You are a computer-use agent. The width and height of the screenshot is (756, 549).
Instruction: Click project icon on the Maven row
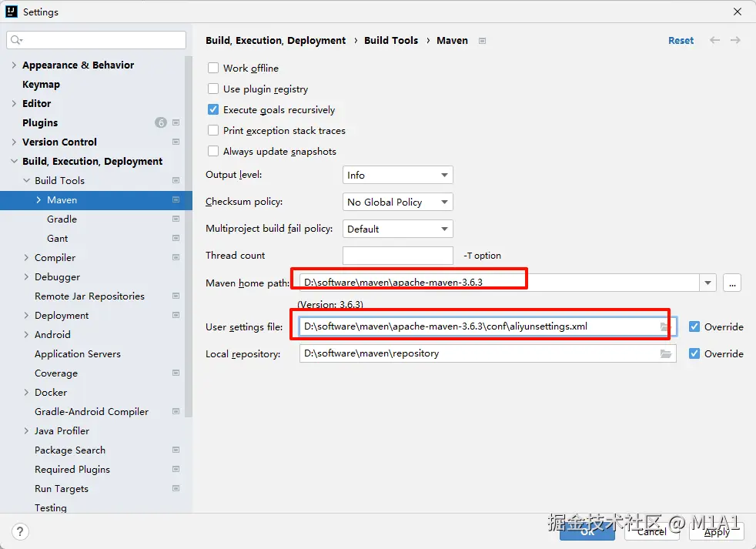[176, 199]
